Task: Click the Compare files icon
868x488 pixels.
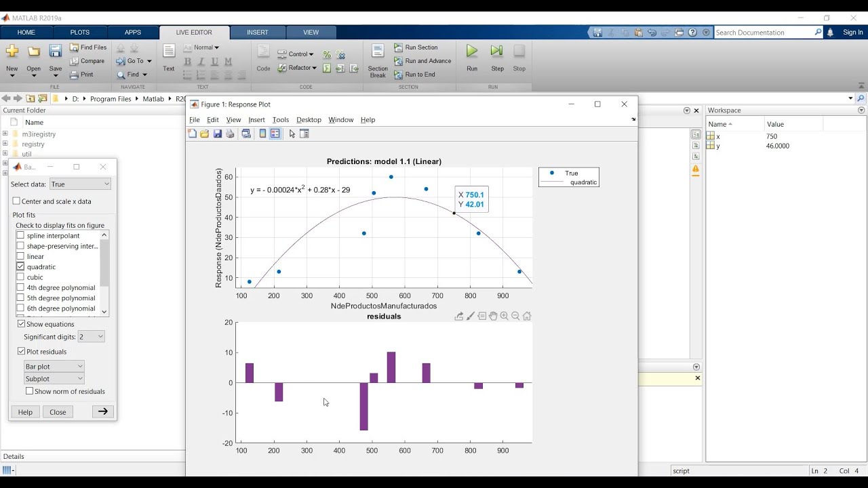Action: [x=75, y=61]
